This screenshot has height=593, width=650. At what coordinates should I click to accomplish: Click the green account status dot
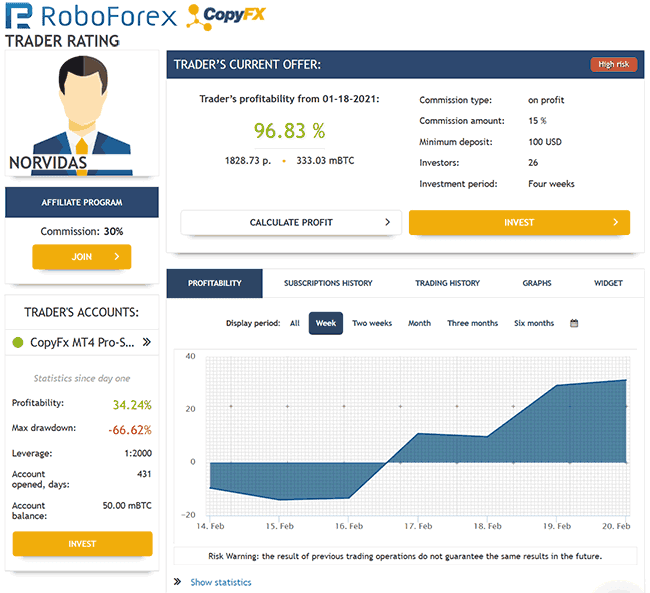pyautogui.click(x=18, y=343)
